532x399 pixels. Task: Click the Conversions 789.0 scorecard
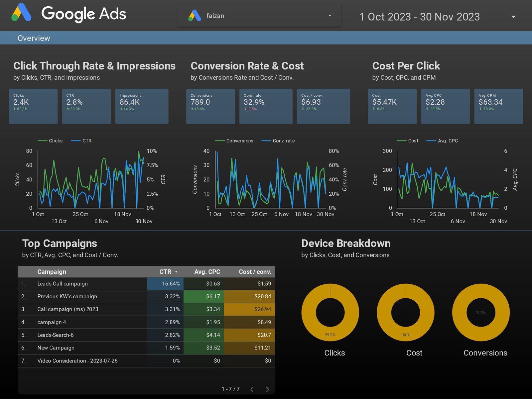tap(210, 106)
